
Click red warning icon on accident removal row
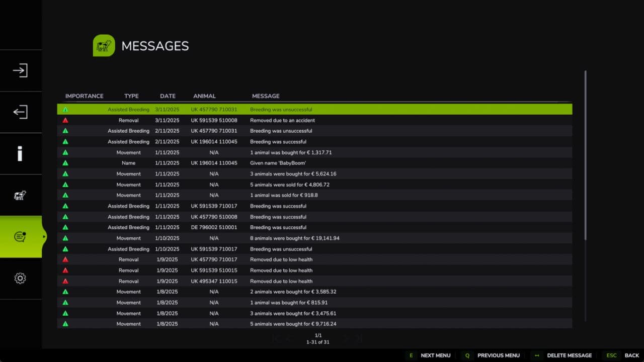(65, 121)
